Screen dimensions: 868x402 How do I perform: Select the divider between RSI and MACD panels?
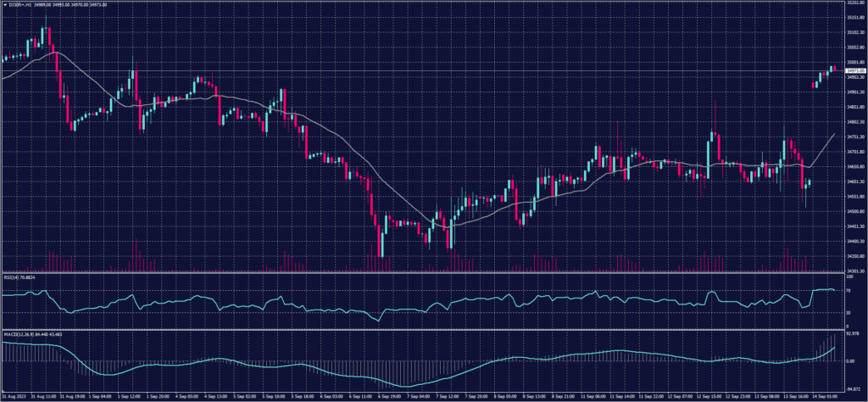click(x=424, y=329)
